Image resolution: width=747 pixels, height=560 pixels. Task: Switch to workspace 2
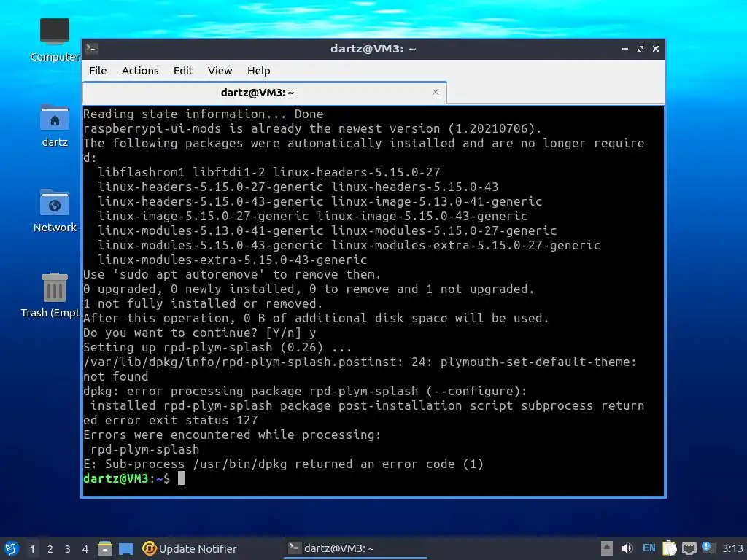(50, 549)
